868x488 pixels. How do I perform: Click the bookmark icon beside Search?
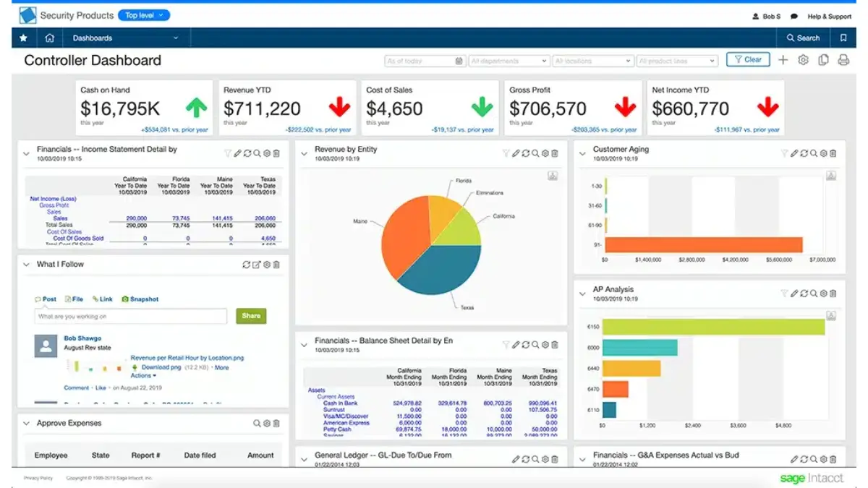point(843,38)
